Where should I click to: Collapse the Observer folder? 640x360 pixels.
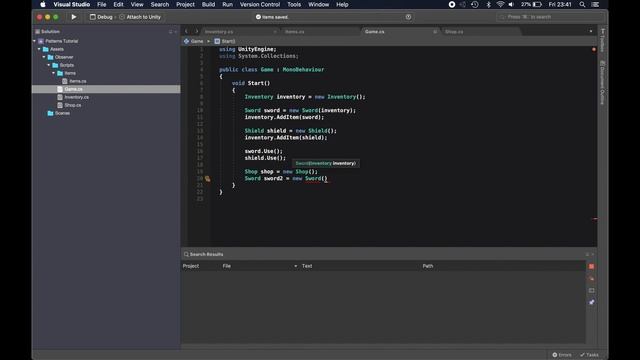tap(44, 57)
